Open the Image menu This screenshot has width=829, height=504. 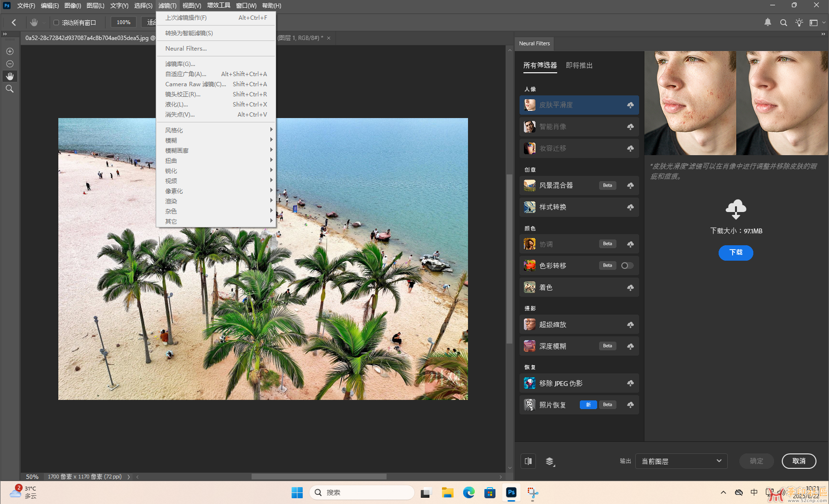73,6
